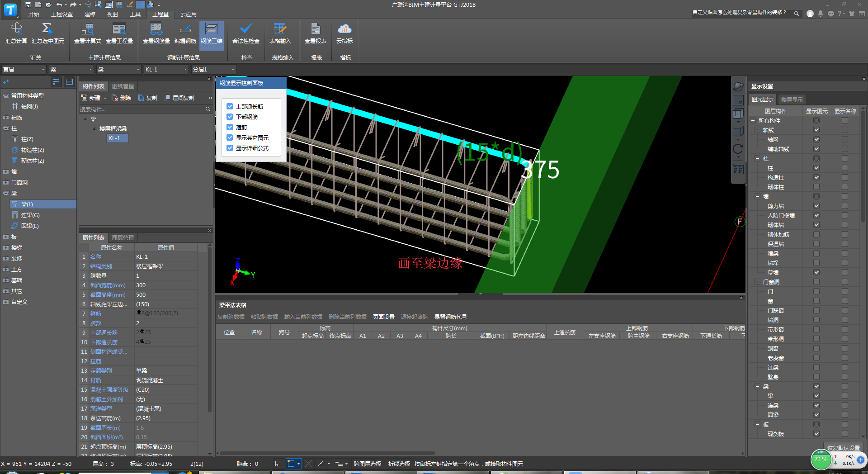Expand the 板 node in navigation tree
The height and width of the screenshot is (474, 868).
click(6, 237)
